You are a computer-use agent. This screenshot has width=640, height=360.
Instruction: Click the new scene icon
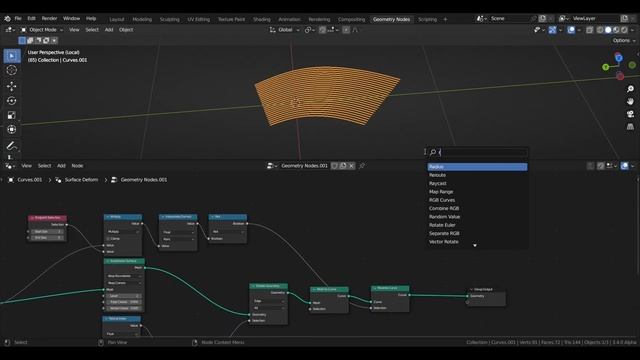(542, 19)
